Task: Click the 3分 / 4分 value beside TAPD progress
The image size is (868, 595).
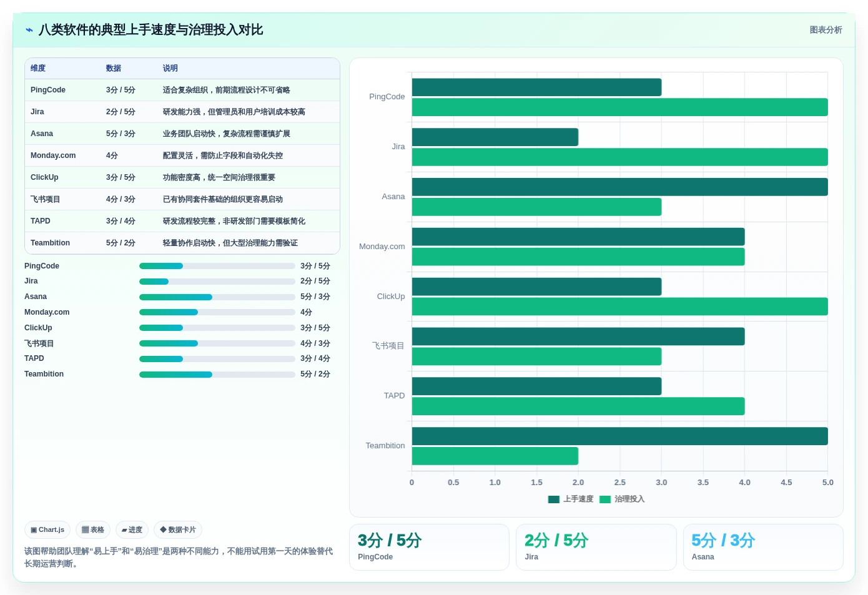Action: (x=315, y=359)
